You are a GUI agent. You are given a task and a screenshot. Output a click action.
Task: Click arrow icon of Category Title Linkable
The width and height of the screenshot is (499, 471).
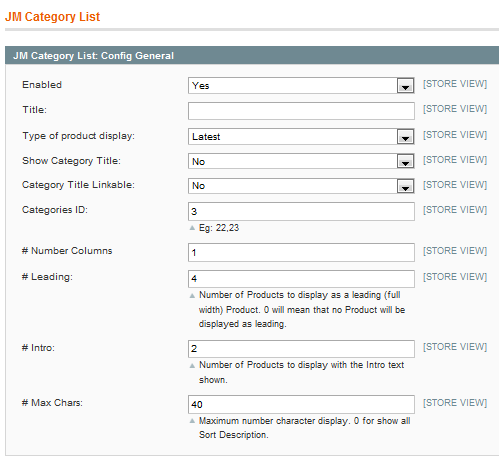405,186
